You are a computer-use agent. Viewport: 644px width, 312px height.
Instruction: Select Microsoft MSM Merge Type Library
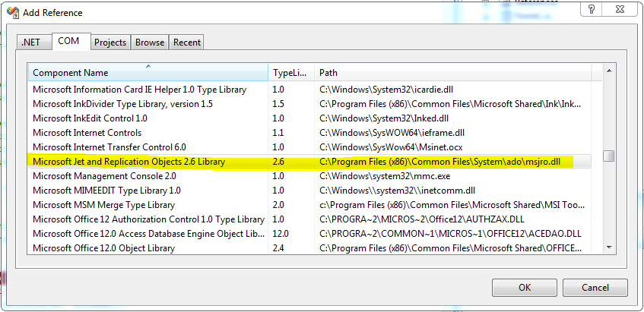pyautogui.click(x=309, y=204)
